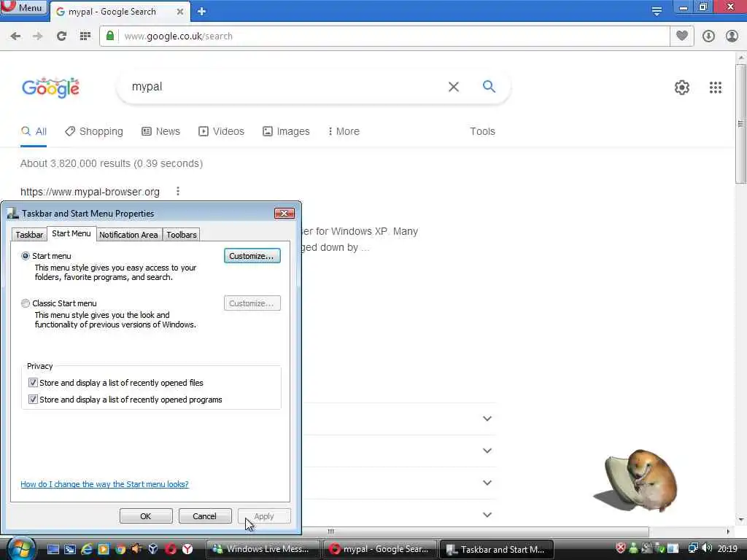Confirm the dialog with OK
The height and width of the screenshot is (560, 747).
click(146, 516)
